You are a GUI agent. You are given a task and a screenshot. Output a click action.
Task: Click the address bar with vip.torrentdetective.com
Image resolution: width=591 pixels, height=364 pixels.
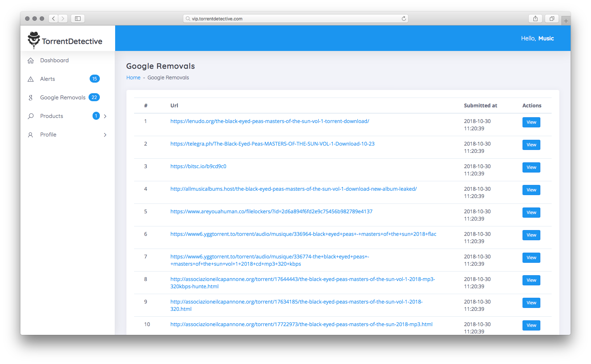(295, 19)
